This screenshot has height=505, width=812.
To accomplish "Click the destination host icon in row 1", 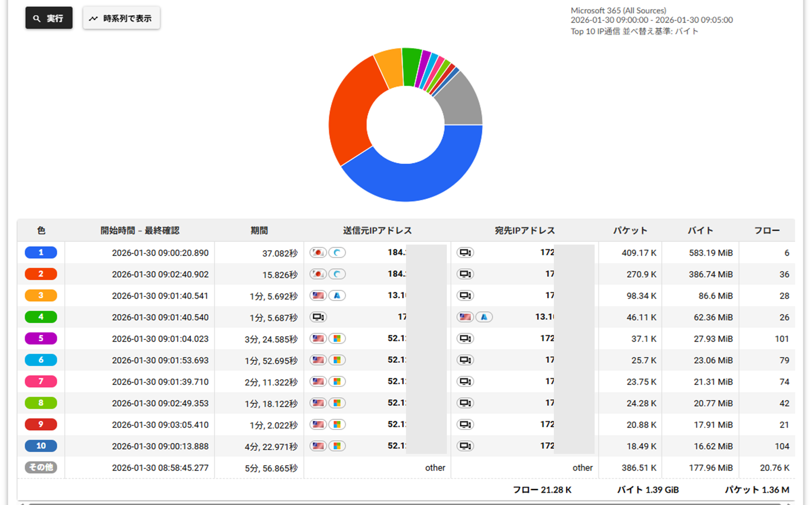I will click(x=465, y=253).
